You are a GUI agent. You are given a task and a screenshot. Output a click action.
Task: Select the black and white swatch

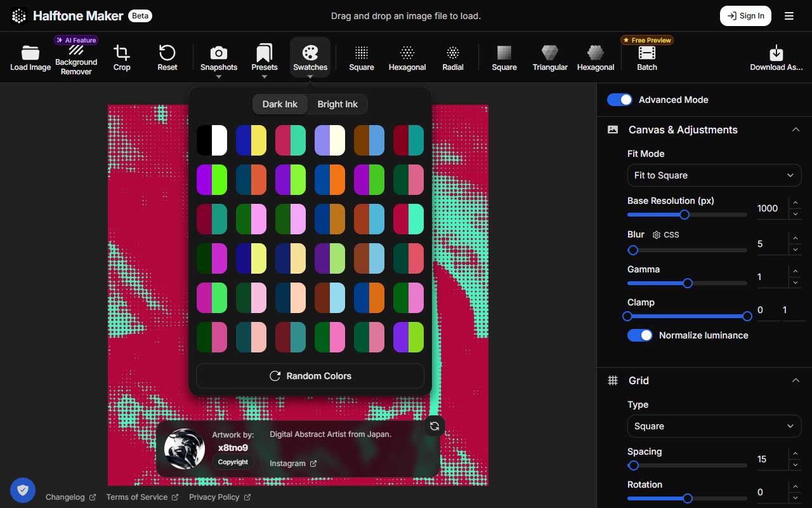(x=212, y=140)
